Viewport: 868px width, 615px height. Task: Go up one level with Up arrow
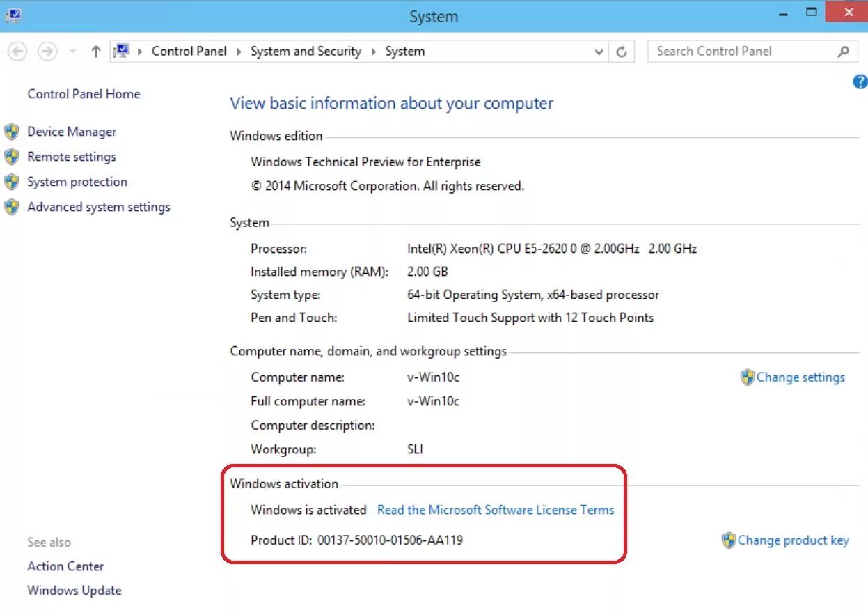click(x=96, y=52)
